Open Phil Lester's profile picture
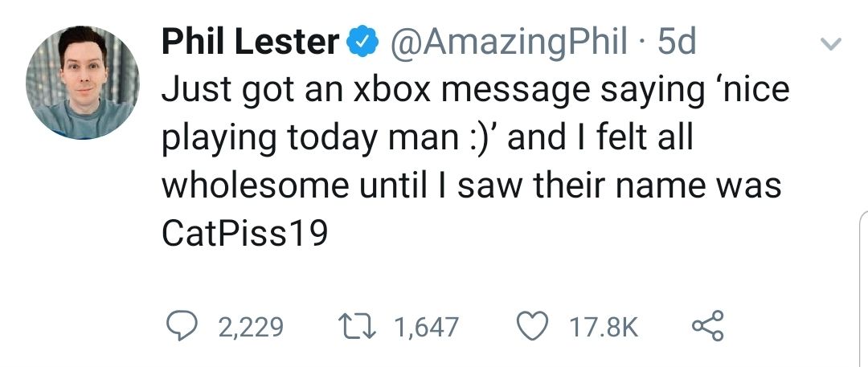This screenshot has width=868, height=367. coord(83,82)
